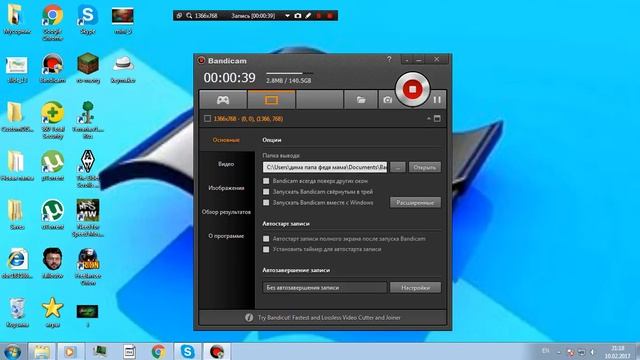The width and height of the screenshot is (640, 360).
Task: Select the Internet Explorer style desktop file
Action: click(17, 263)
